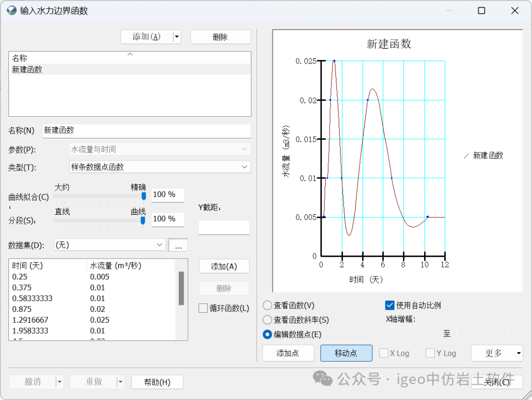Click the top 删除 button
Viewport: 532px width, 400px height.
220,36
